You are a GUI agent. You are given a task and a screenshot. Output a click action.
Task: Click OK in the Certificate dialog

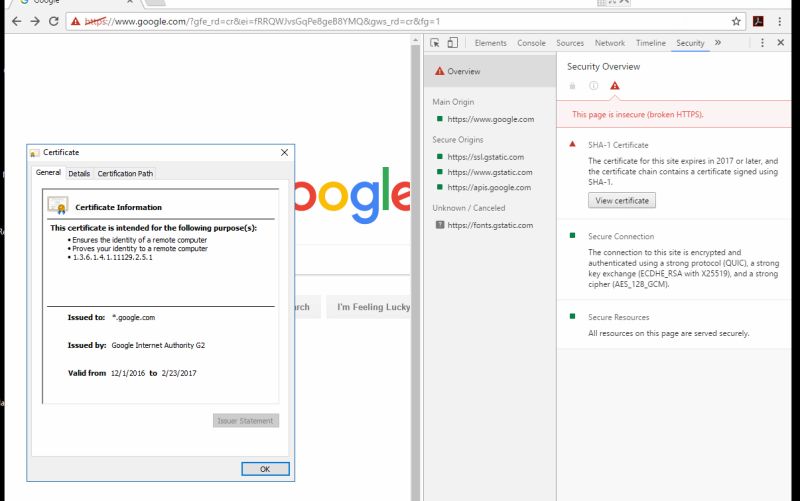[265, 469]
